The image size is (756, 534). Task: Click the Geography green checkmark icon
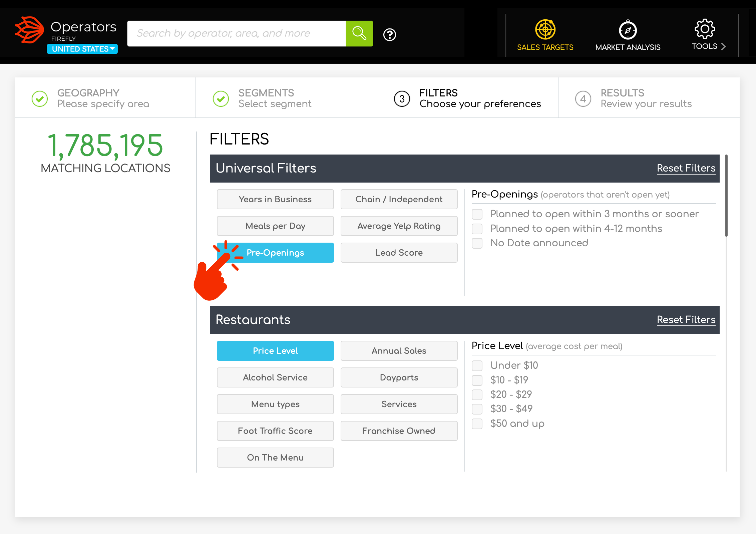click(x=40, y=99)
